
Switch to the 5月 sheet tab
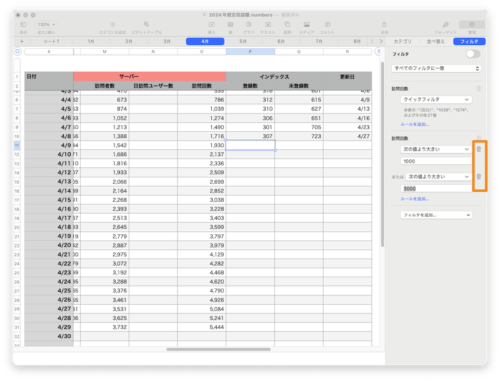pos(243,41)
